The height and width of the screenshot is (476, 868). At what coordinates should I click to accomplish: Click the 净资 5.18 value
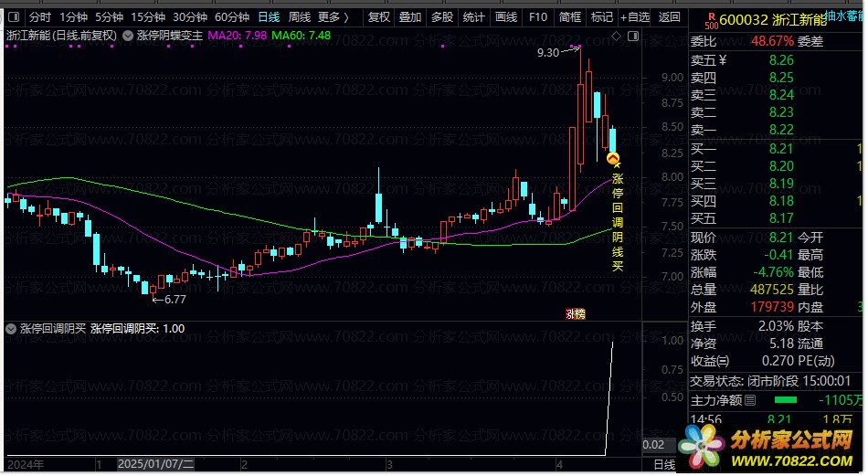click(781, 344)
